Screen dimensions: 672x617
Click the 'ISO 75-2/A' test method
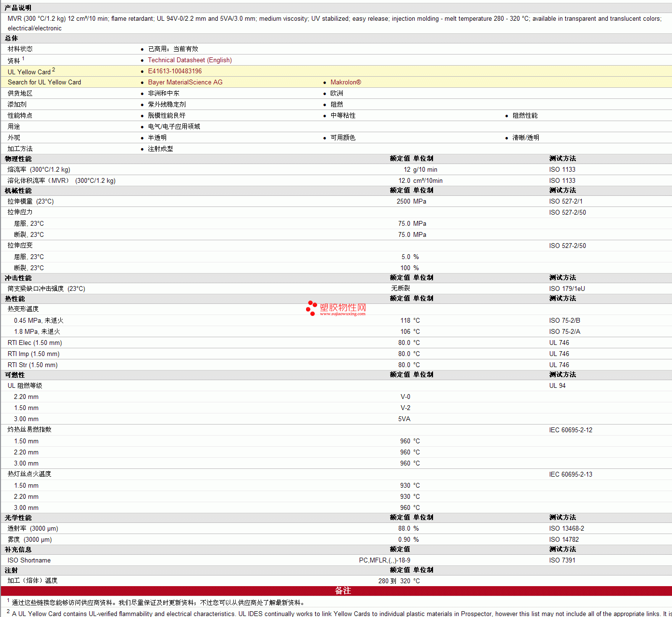pos(564,332)
